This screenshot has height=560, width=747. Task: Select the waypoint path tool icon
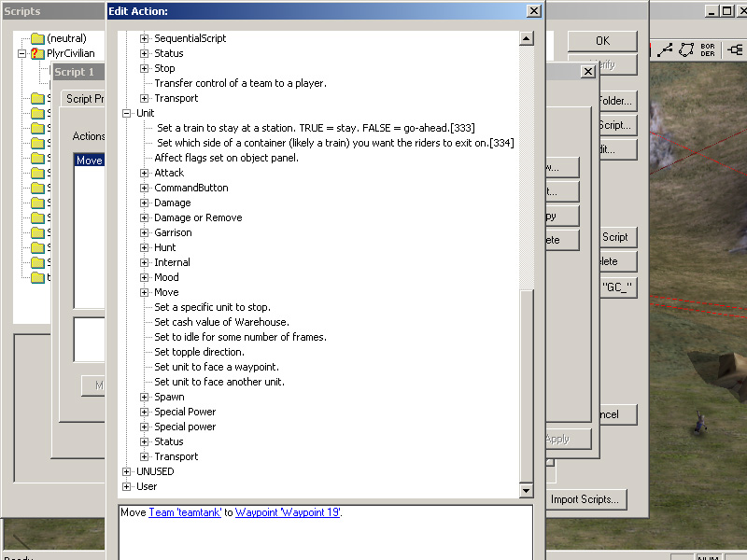pos(667,49)
